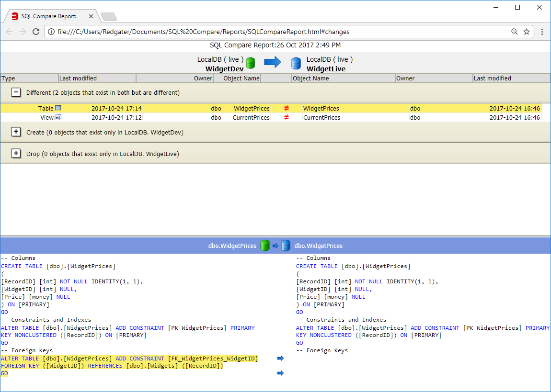Click the Create group label text
This screenshot has width=551, height=392.
(105, 132)
